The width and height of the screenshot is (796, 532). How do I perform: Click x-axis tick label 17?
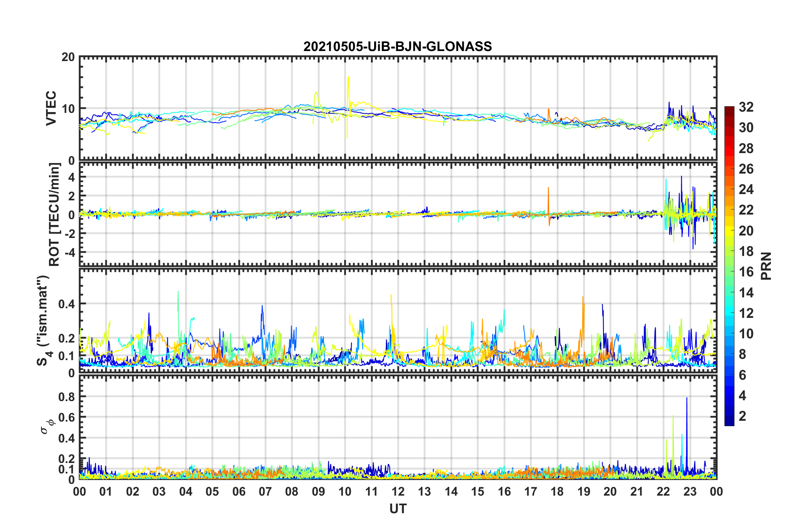click(x=531, y=491)
